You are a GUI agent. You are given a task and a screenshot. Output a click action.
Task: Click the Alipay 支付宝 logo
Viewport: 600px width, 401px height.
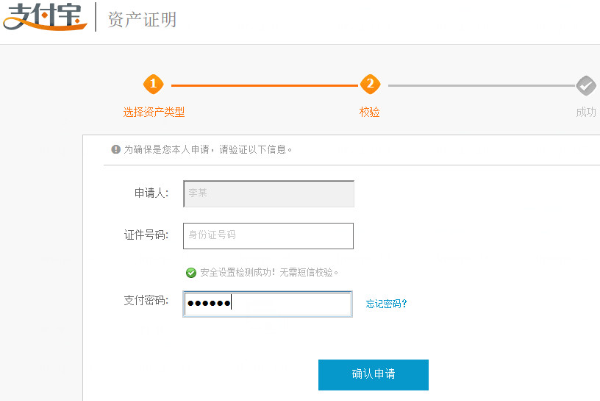pyautogui.click(x=44, y=17)
